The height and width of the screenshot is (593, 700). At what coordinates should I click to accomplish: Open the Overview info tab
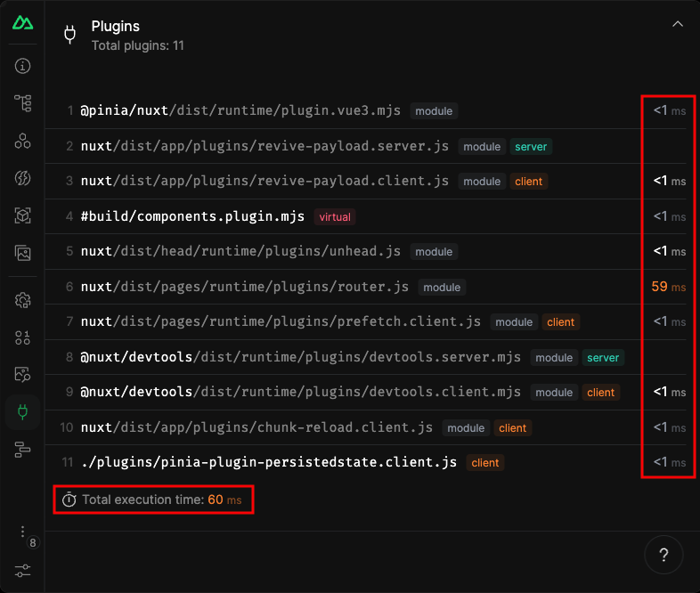pos(23,66)
